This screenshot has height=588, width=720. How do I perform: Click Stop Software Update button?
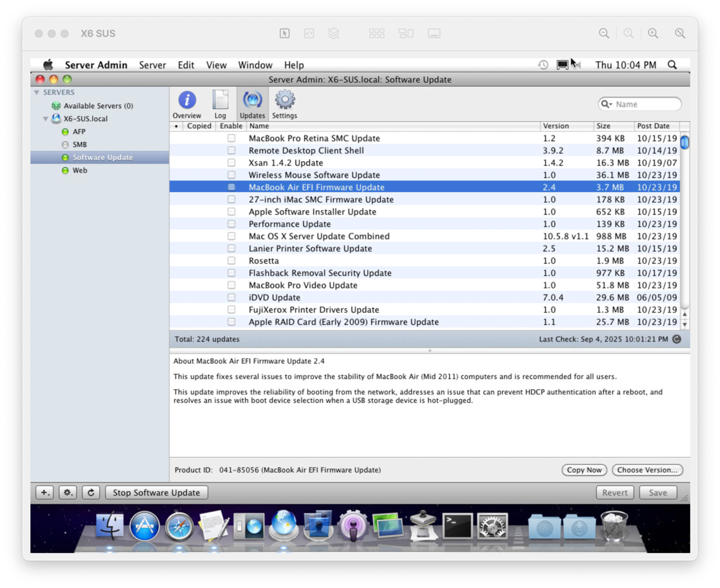157,493
